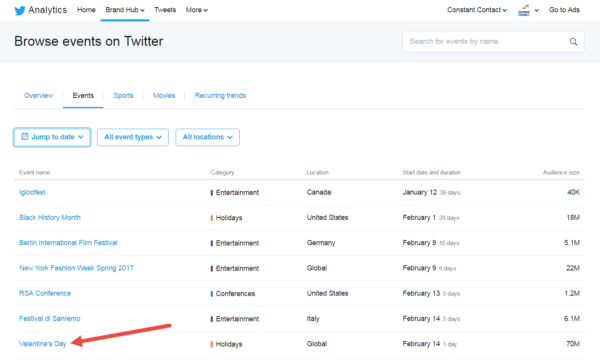The height and width of the screenshot is (362, 600).
Task: Open Berlin International Film Festival event
Action: coord(68,243)
